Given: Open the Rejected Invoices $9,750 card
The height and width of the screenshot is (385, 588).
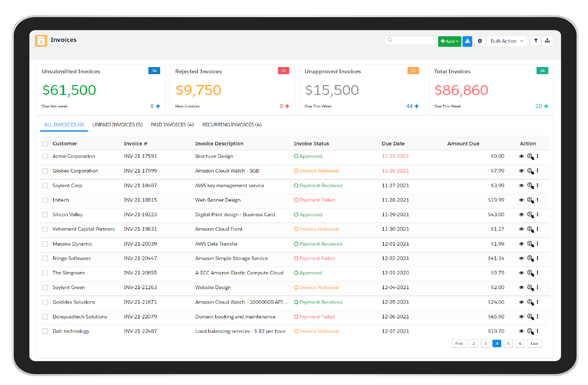Looking at the screenshot, I should point(232,90).
